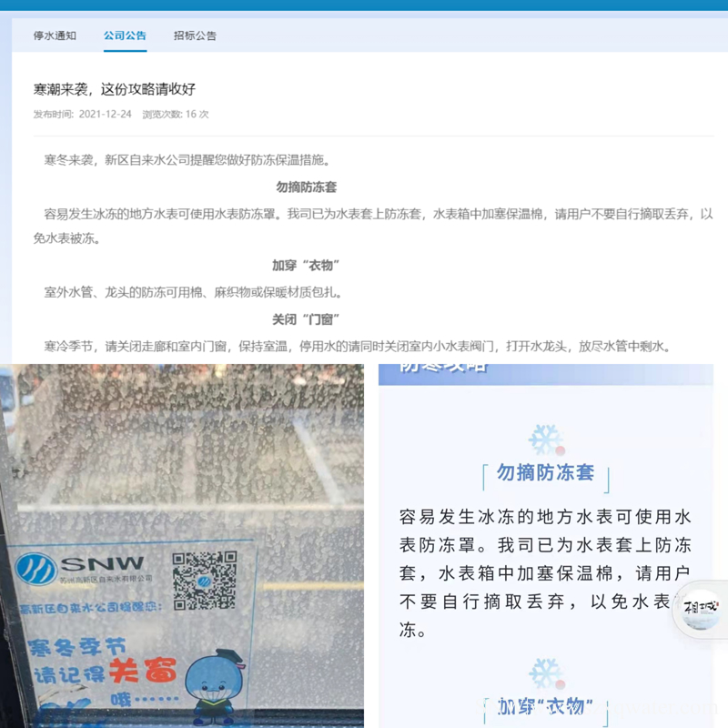Click the bracketed 勿摘防冻套 infographic heading
728x728 pixels.
[x=545, y=473]
